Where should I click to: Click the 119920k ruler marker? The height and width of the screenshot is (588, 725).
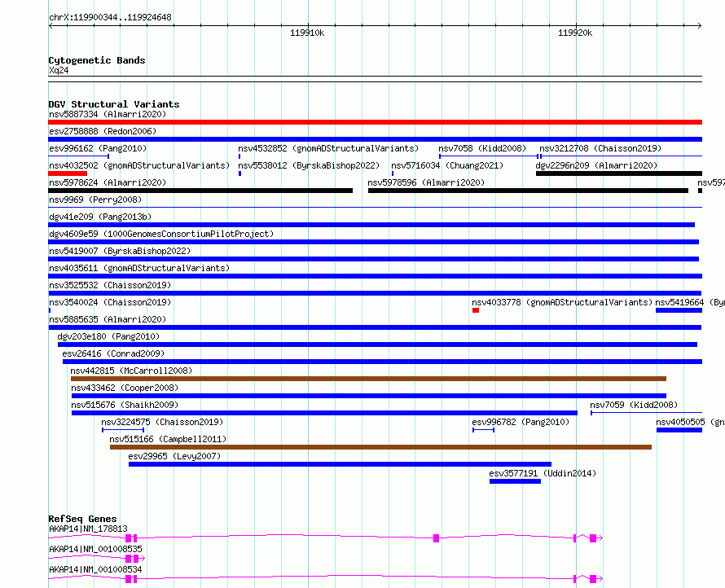click(x=575, y=33)
